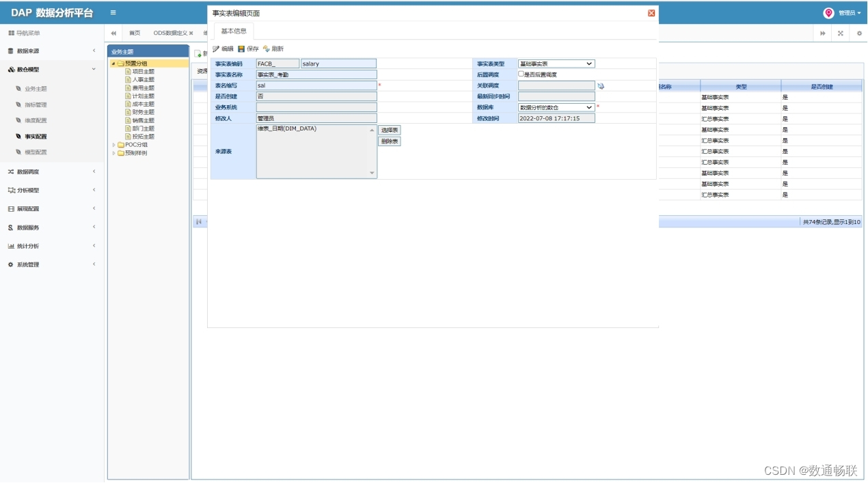Switch to the ODS数据定义 tab
Screen dimensions: 868x483
[x=170, y=33]
